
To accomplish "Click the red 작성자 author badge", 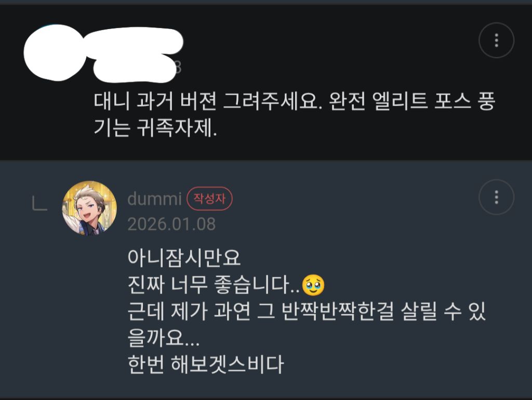I will point(209,199).
